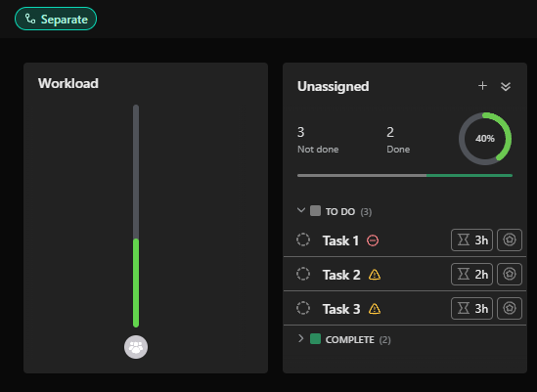This screenshot has height=392, width=537.
Task: Open Task 3 by its name
Action: point(341,309)
